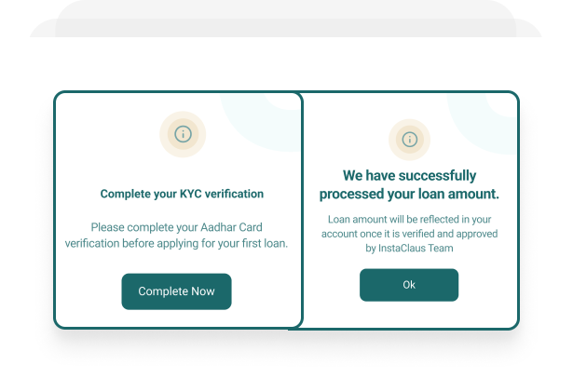Image resolution: width=573 pixels, height=392 pixels.
Task: Click the 'by InstaClaus Team' line
Action: click(409, 249)
